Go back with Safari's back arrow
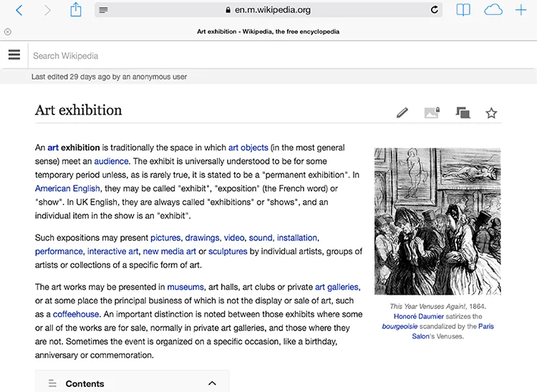Screen dimensions: 537x392 [19, 10]
